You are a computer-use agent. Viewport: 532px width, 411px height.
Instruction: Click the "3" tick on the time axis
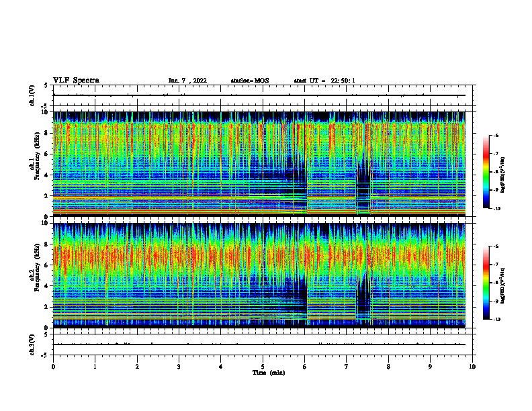pyautogui.click(x=179, y=367)
